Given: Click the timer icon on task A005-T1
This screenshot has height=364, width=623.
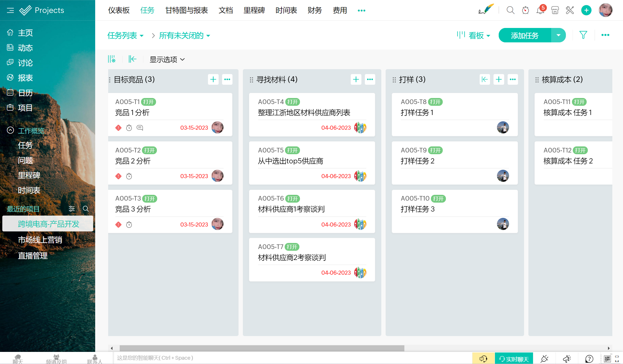Looking at the screenshot, I should coord(129,128).
